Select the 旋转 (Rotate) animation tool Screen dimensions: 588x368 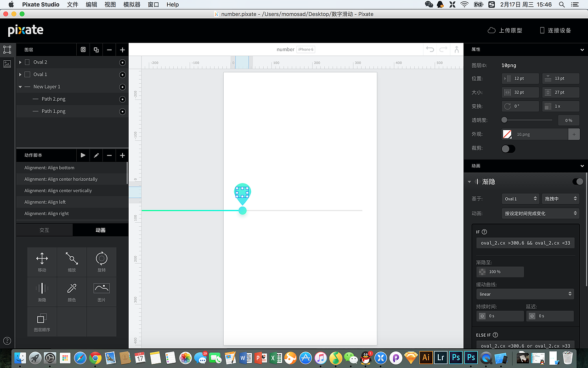(102, 262)
